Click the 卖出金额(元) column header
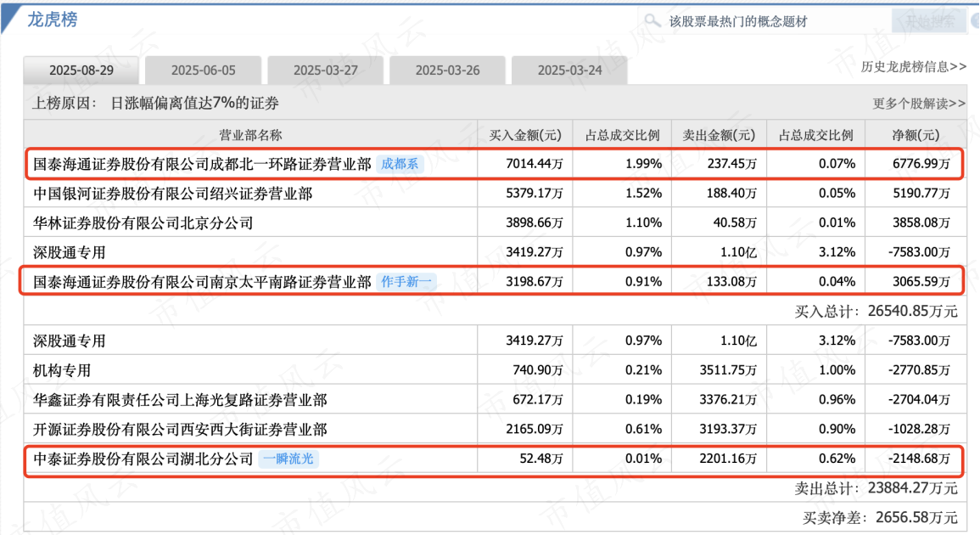 [x=719, y=135]
